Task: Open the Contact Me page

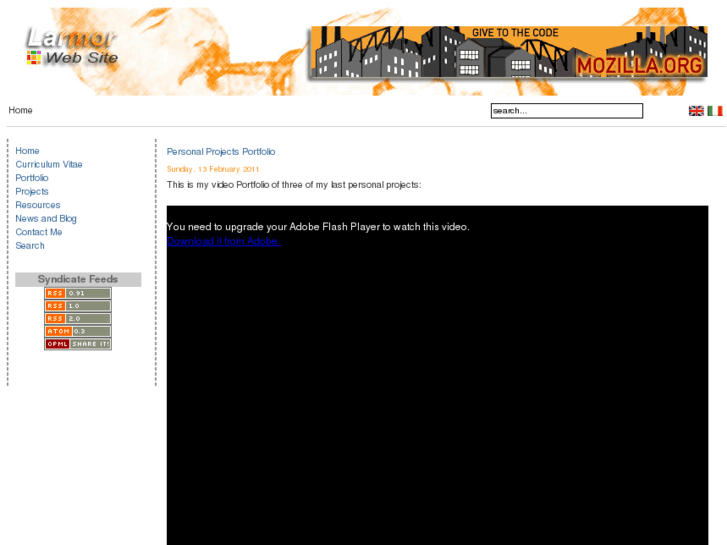Action: tap(39, 232)
